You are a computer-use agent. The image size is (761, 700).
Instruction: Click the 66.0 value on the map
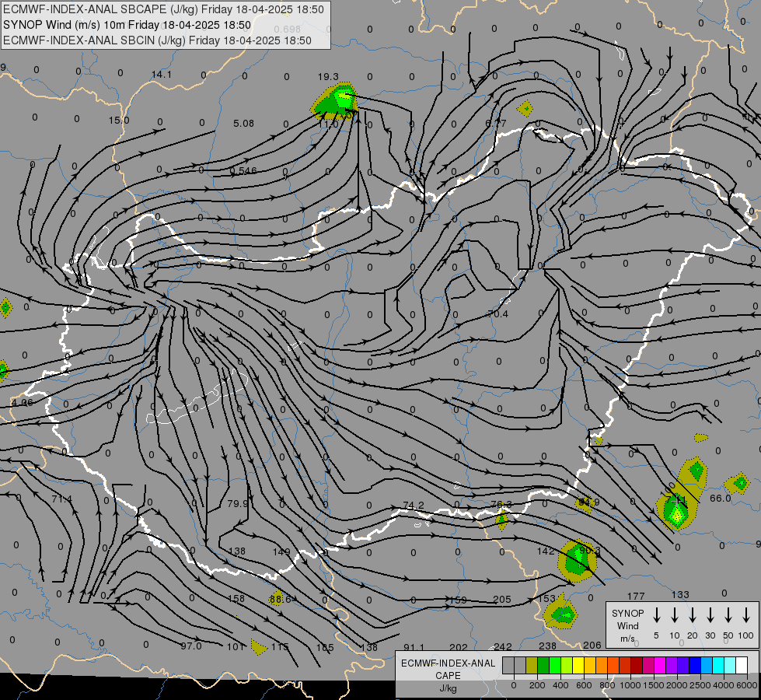pos(721,499)
